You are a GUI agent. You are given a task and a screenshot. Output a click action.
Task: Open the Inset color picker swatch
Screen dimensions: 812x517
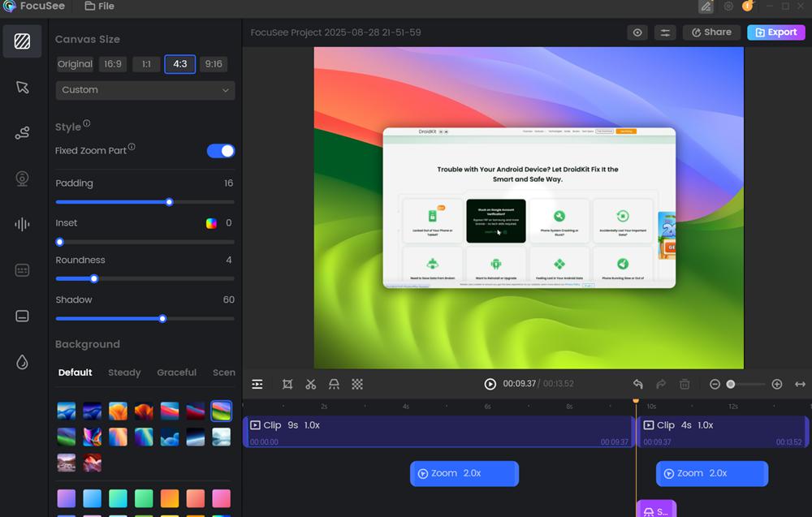click(x=211, y=223)
